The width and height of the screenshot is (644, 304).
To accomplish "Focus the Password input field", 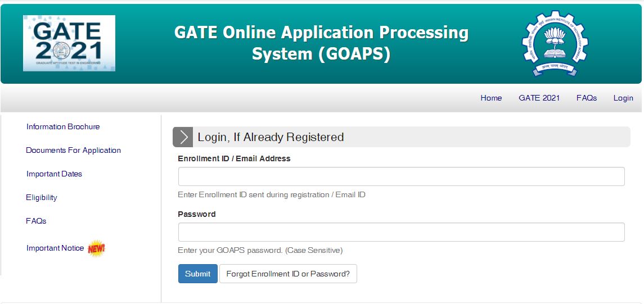I will (x=401, y=232).
